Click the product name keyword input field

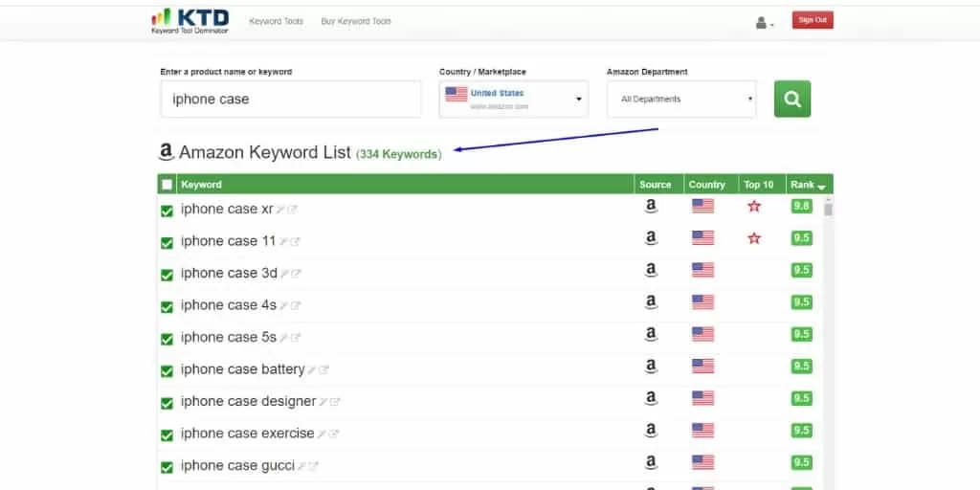tap(291, 99)
